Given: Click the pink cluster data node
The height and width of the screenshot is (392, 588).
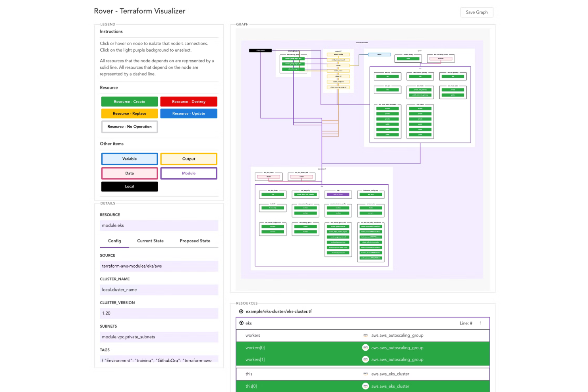Looking at the screenshot, I should tap(269, 176).
